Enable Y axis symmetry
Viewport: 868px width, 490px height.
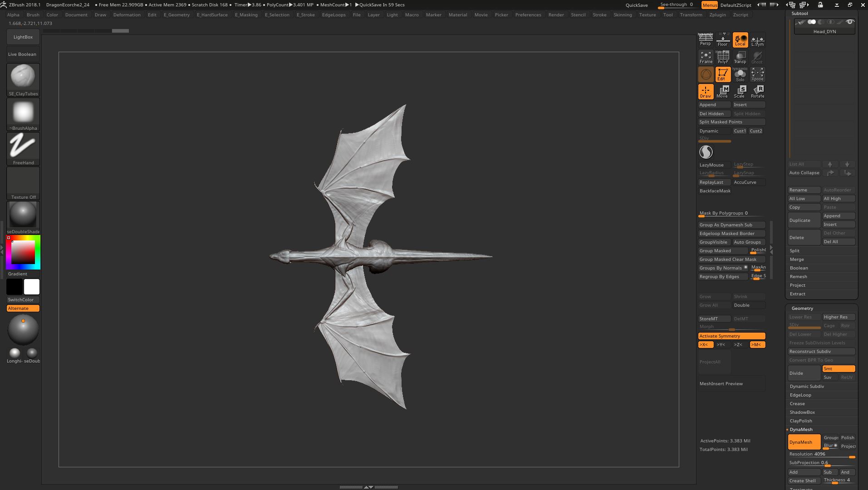pos(721,345)
